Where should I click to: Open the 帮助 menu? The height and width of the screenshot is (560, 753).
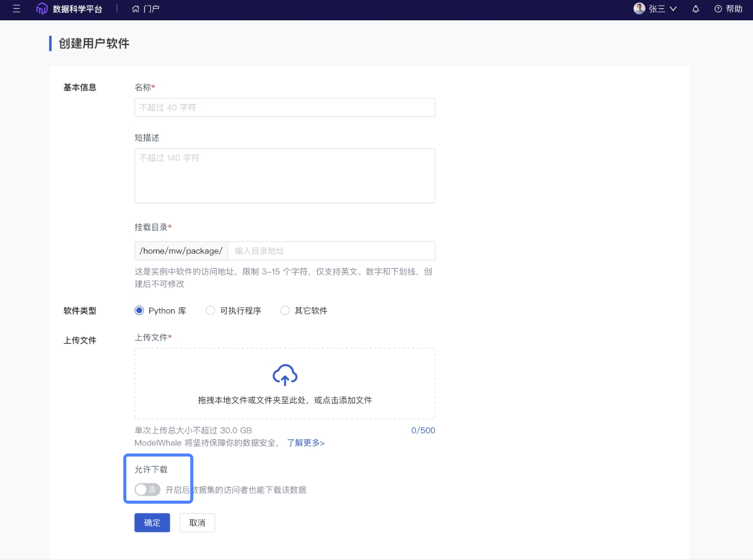[734, 9]
